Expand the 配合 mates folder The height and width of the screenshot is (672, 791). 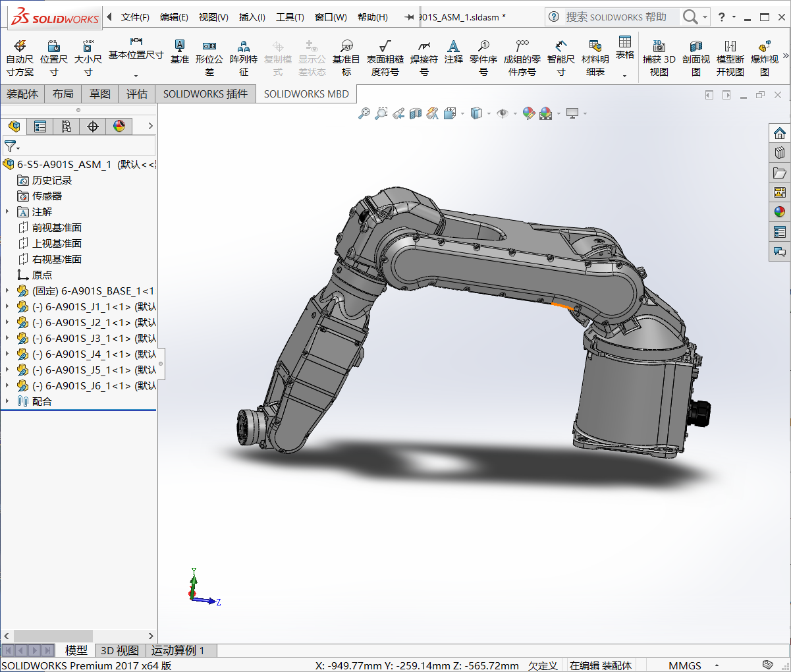pos(7,401)
